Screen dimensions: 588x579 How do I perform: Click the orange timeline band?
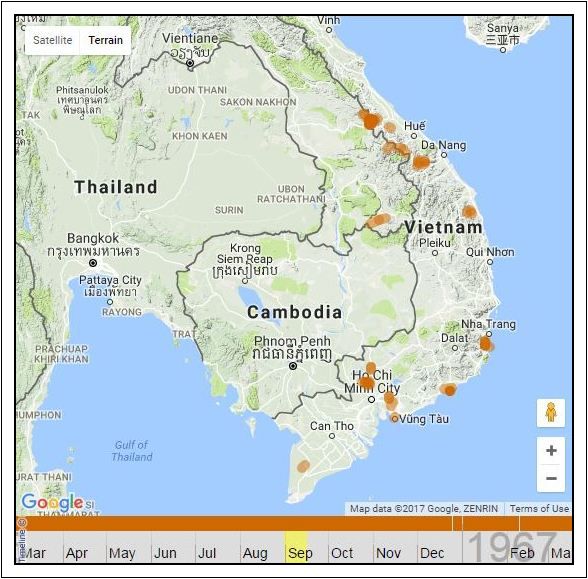pos(294,524)
